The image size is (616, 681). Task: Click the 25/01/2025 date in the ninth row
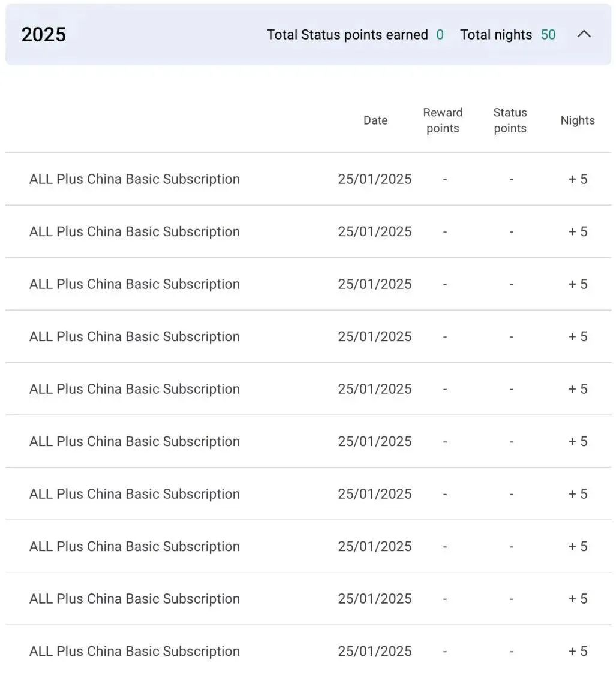(x=375, y=599)
